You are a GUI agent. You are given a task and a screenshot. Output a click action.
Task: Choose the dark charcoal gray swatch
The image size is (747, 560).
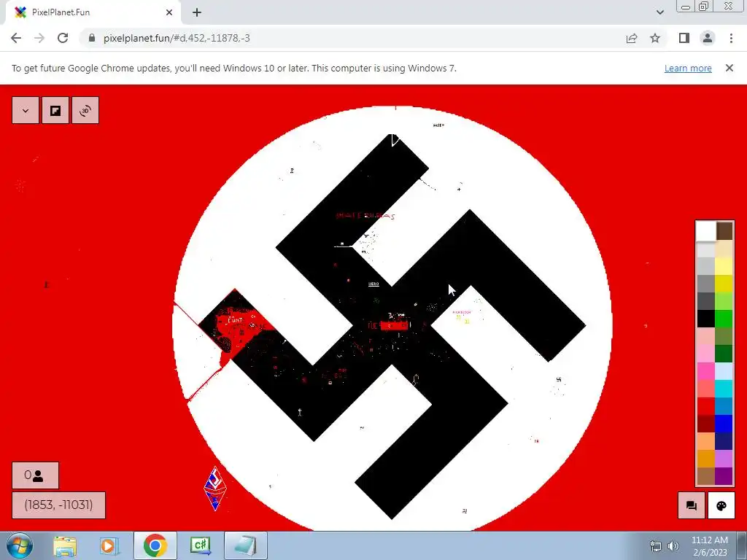[705, 301]
